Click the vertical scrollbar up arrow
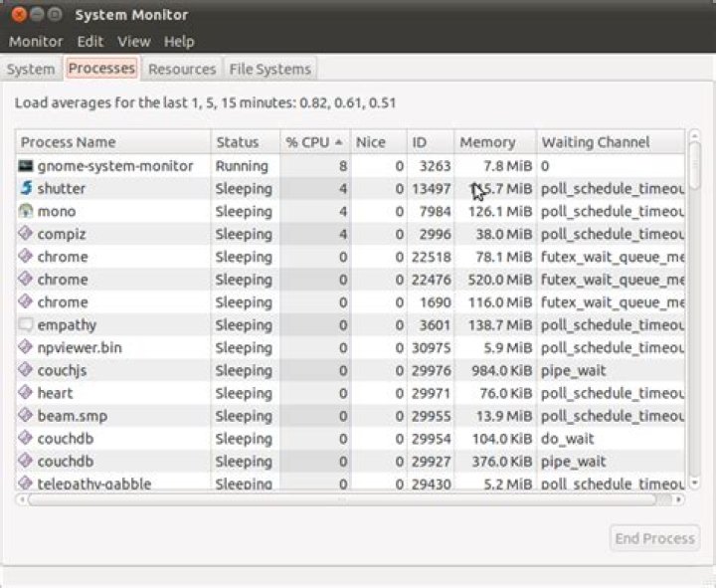 (x=694, y=134)
